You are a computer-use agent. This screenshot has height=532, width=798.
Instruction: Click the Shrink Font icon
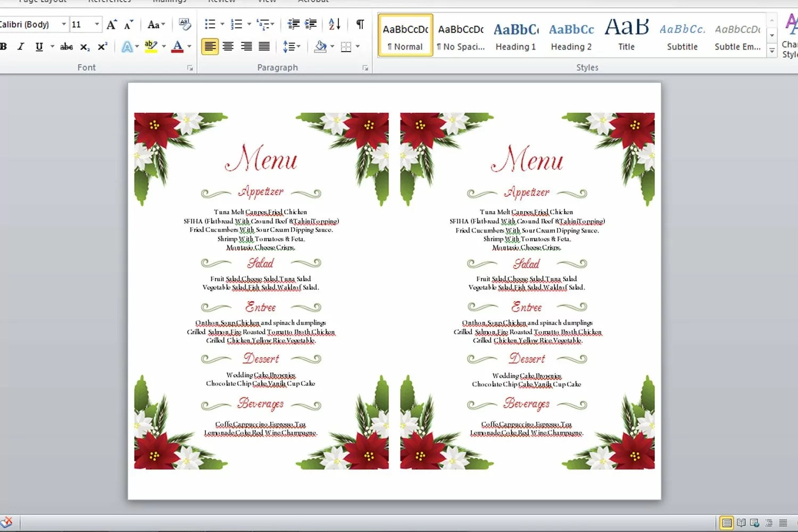coord(128,24)
